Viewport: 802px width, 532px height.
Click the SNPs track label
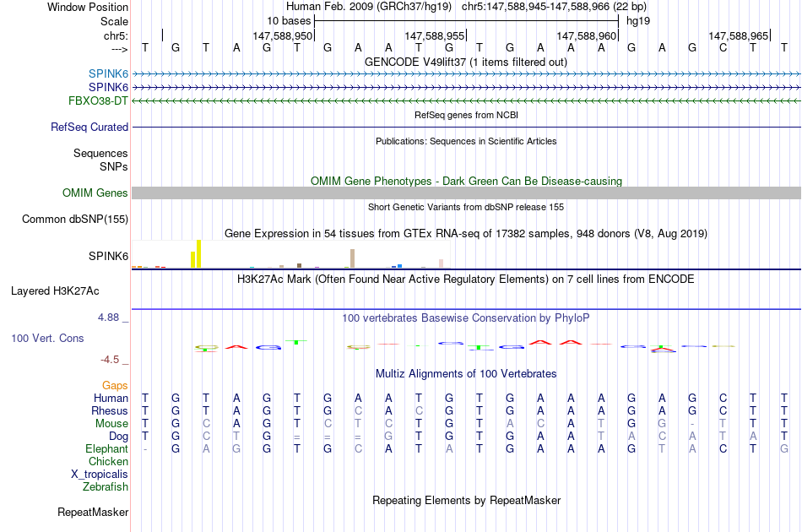pos(114,166)
